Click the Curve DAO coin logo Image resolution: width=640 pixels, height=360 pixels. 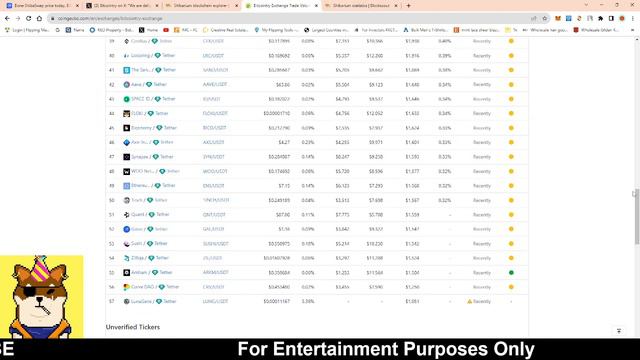(127, 287)
